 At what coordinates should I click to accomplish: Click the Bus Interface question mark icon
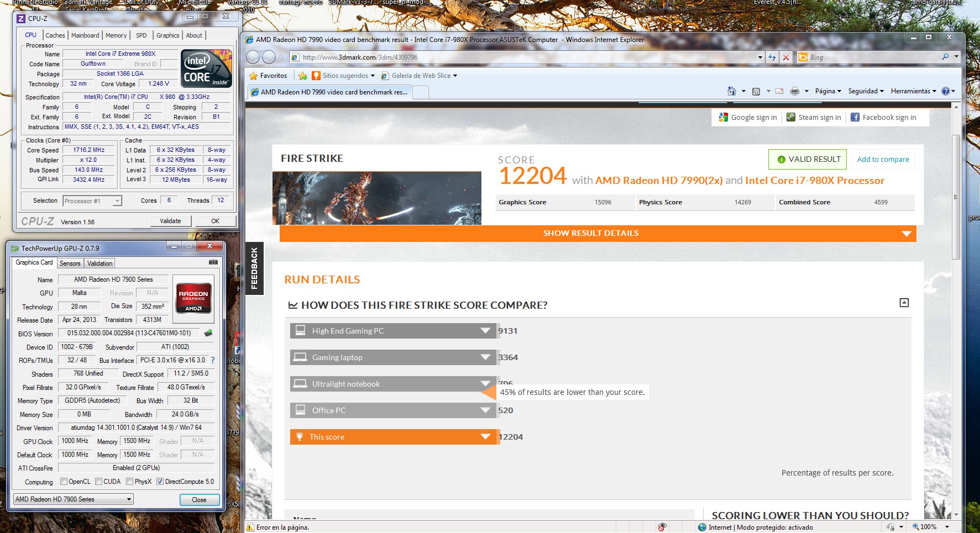(213, 360)
